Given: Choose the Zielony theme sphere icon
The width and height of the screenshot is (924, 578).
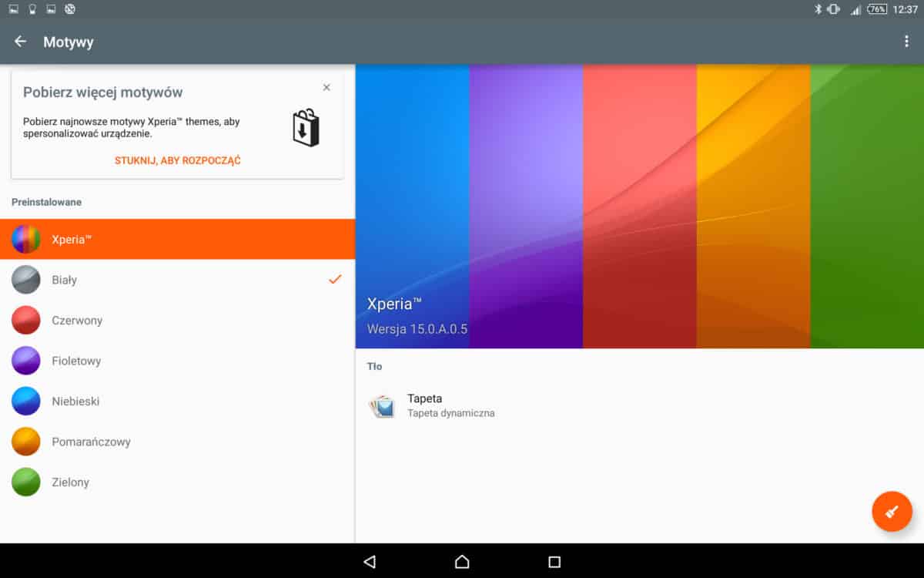Looking at the screenshot, I should coord(26,482).
